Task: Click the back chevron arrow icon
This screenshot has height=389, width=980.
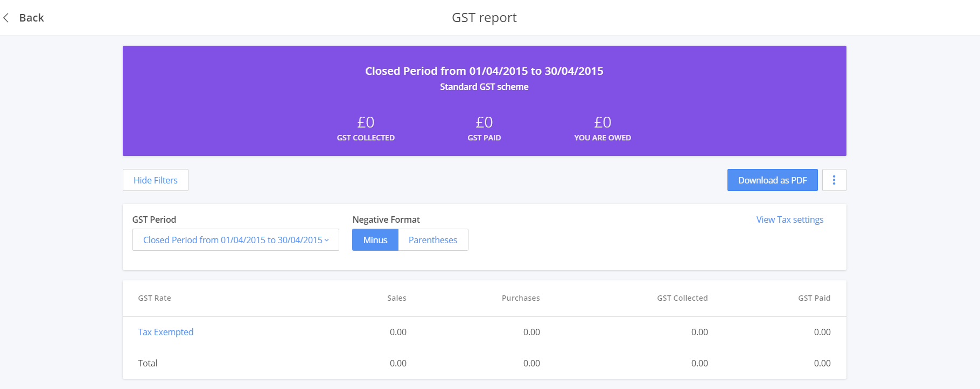Action: pos(6,18)
